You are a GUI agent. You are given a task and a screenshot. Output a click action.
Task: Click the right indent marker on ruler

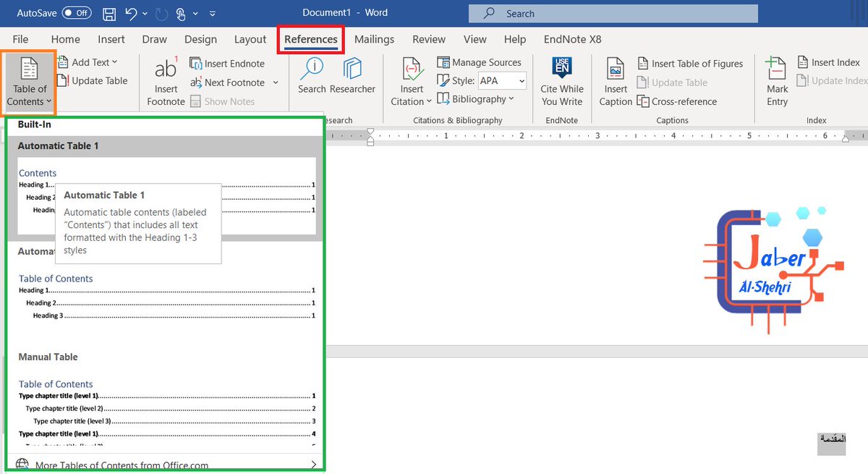click(844, 137)
